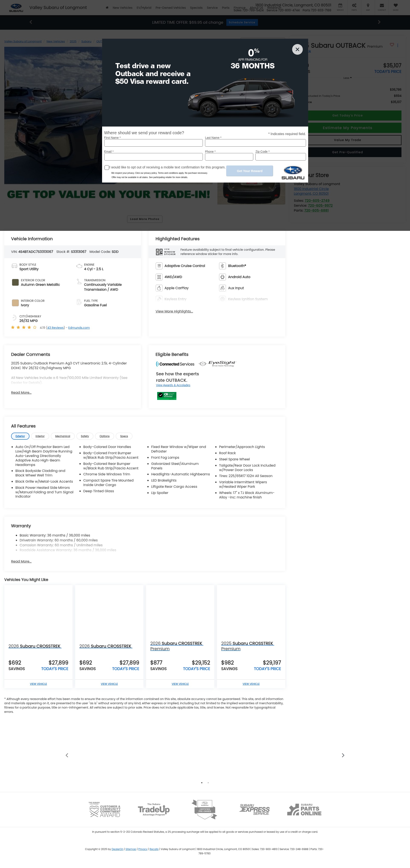The width and height of the screenshot is (410, 868).
Task: Click the Apple CarPlay feature icon
Action: click(159, 288)
